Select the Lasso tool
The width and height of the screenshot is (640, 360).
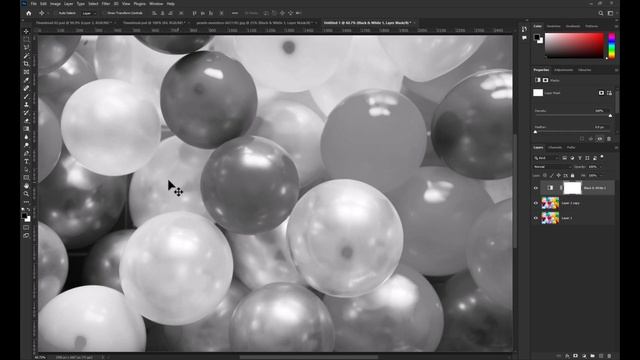coord(27,48)
